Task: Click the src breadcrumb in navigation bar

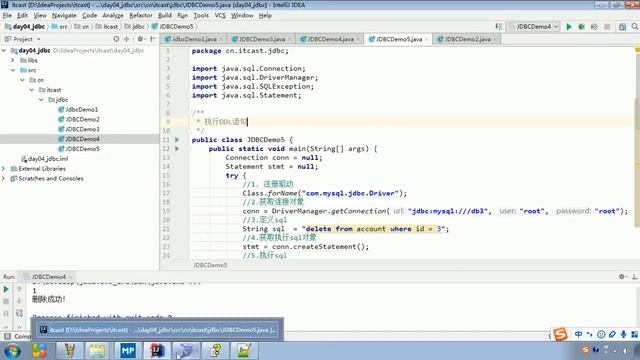Action: pos(60,27)
